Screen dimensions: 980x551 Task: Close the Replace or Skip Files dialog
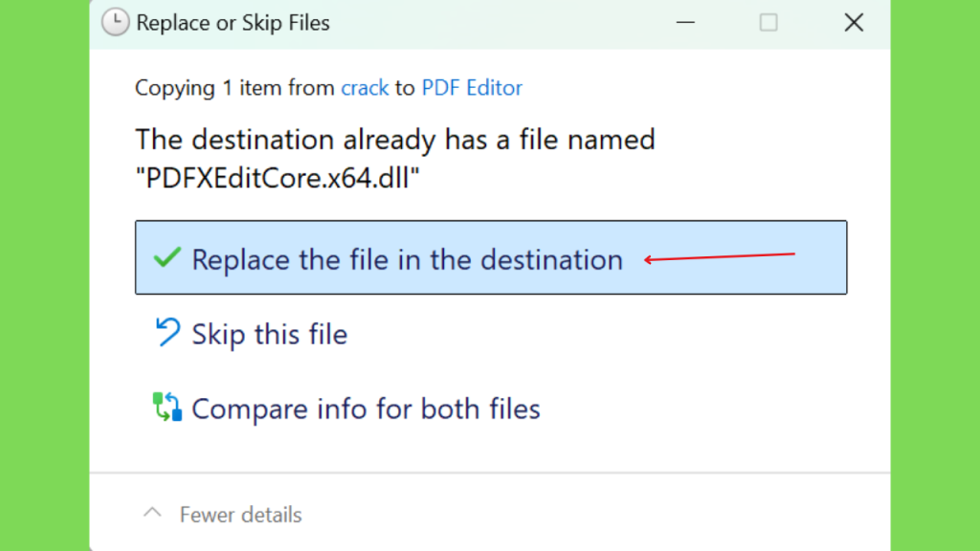click(x=854, y=23)
